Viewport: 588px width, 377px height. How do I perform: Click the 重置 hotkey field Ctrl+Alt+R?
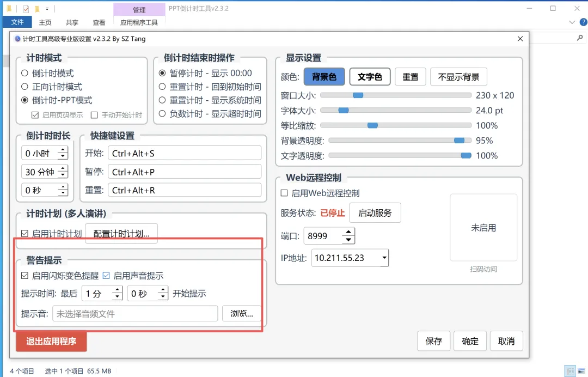click(x=185, y=190)
